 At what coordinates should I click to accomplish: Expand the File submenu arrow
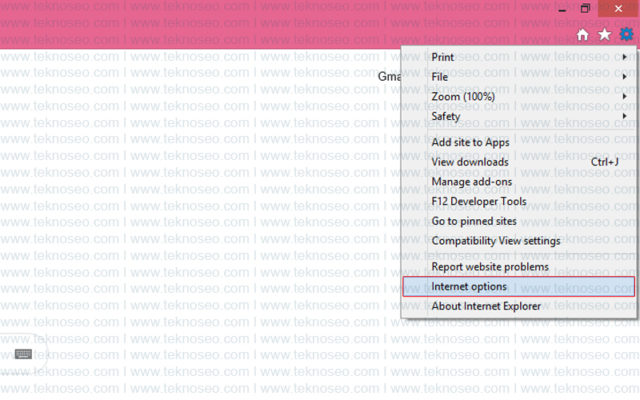(624, 77)
